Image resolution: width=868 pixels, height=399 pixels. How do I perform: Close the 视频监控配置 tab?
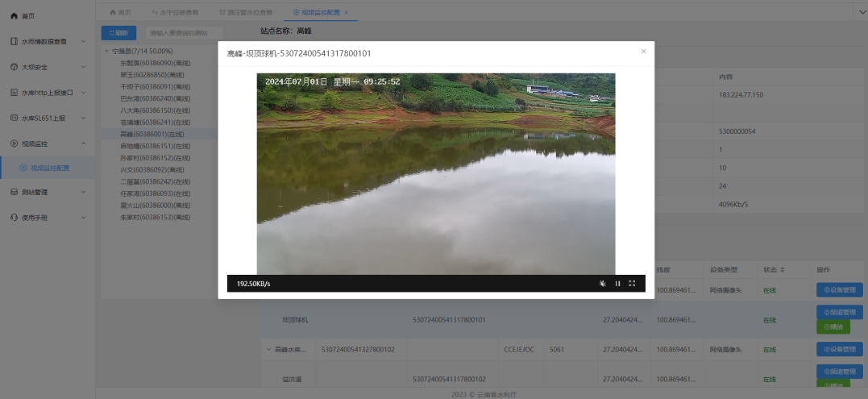coord(346,13)
